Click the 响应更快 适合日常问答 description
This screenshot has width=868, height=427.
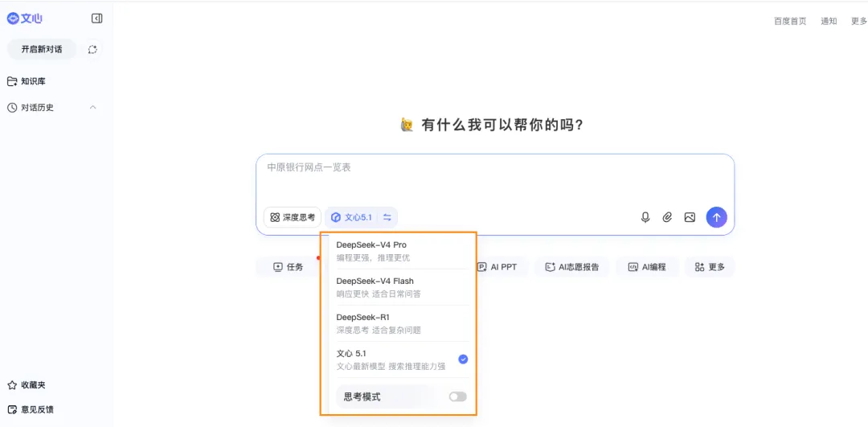coord(379,294)
